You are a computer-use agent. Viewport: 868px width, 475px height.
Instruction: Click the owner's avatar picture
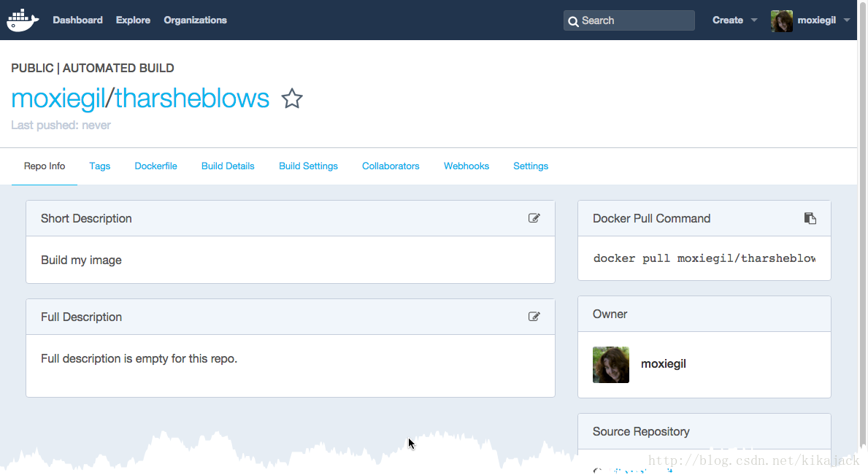tap(610, 364)
